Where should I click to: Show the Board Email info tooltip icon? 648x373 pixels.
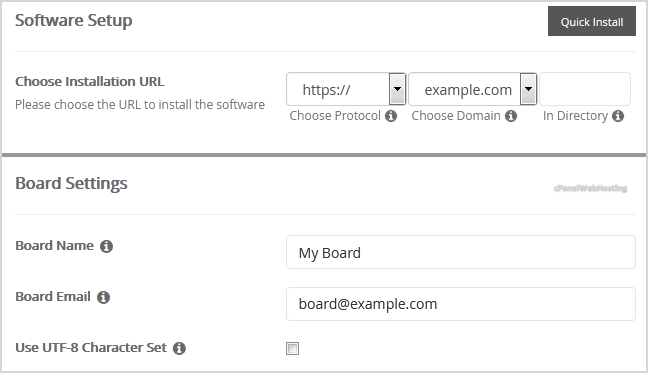point(103,297)
